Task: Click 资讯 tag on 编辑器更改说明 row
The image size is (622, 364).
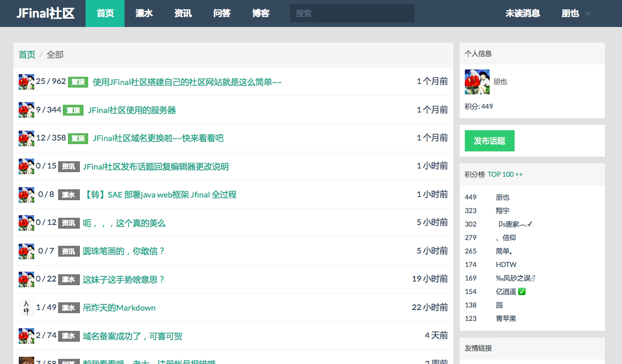Action: click(x=68, y=166)
